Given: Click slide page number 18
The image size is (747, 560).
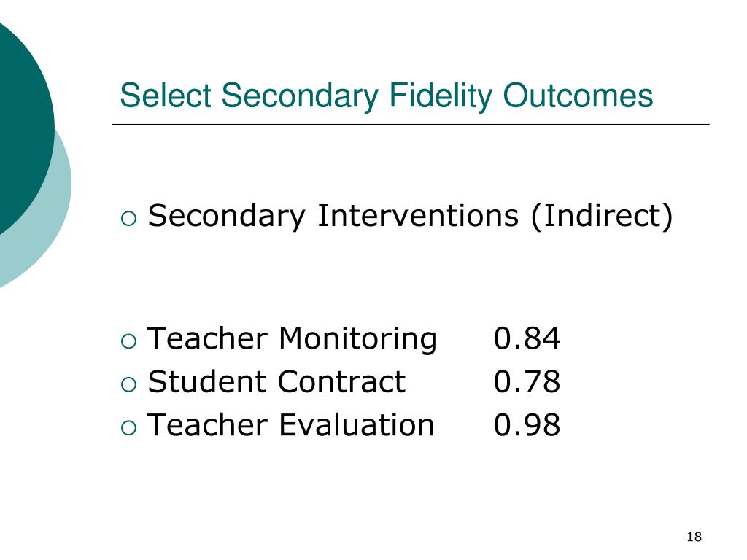Looking at the screenshot, I should pyautogui.click(x=694, y=537).
